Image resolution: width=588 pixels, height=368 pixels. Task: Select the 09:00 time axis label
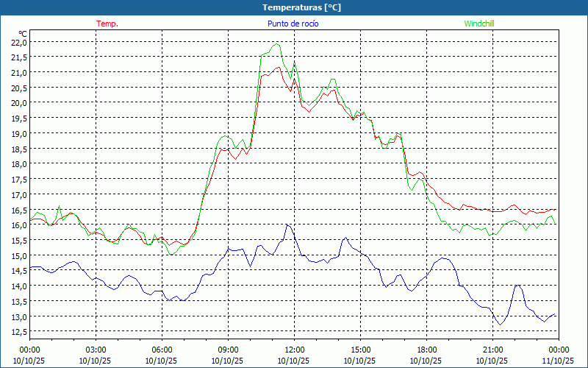[x=228, y=350]
